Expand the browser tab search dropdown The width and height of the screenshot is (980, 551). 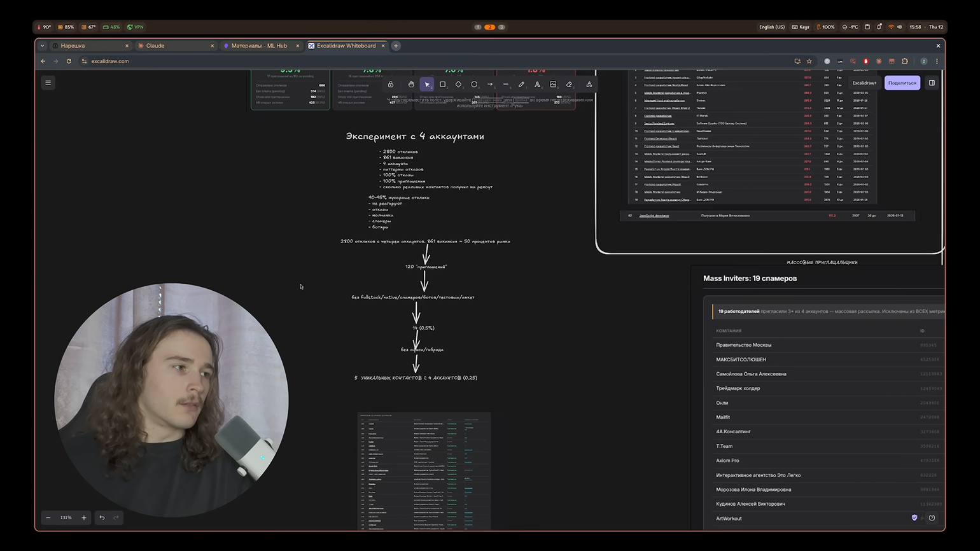click(42, 46)
